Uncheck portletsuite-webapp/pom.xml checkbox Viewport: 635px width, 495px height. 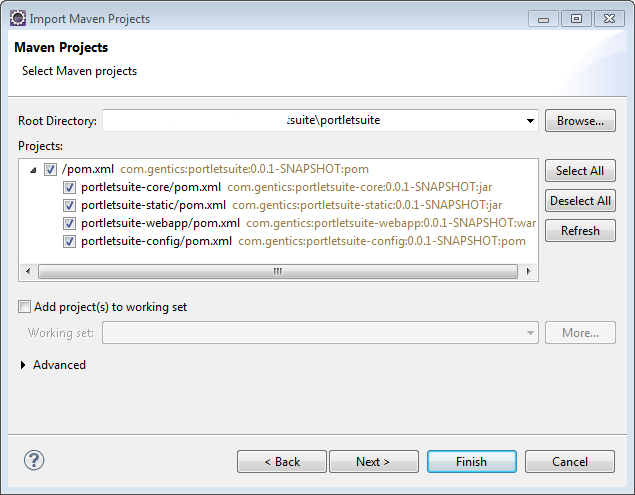[69, 223]
